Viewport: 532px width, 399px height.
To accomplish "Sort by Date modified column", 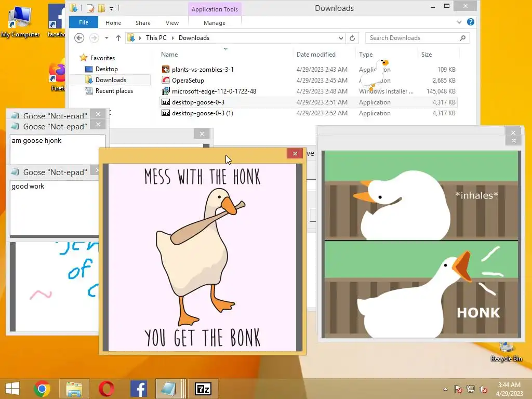I will [316, 54].
